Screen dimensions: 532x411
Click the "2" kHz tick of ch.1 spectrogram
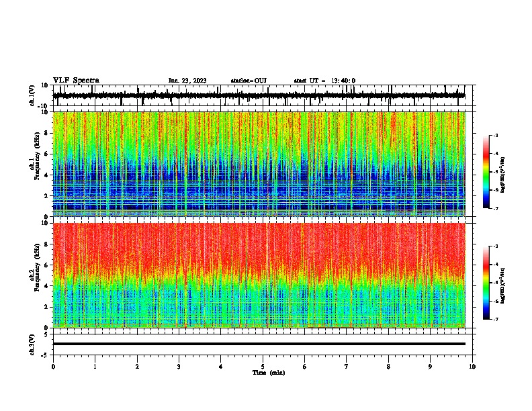click(46, 195)
